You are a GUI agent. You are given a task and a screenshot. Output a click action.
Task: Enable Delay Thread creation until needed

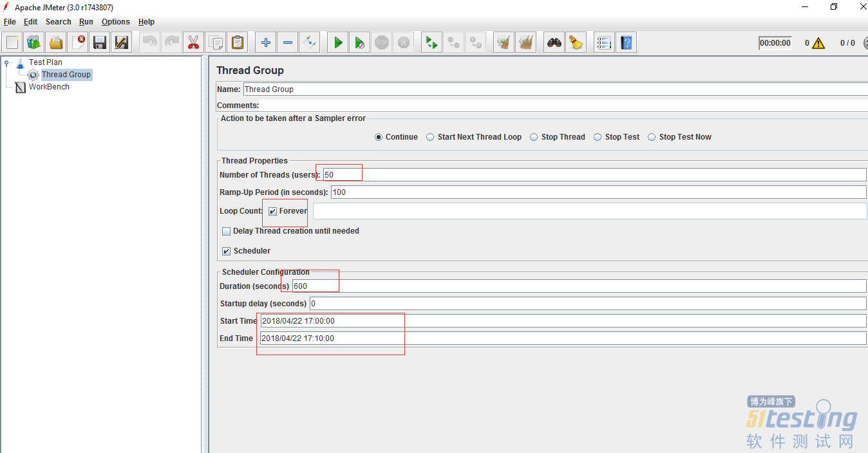tap(226, 231)
